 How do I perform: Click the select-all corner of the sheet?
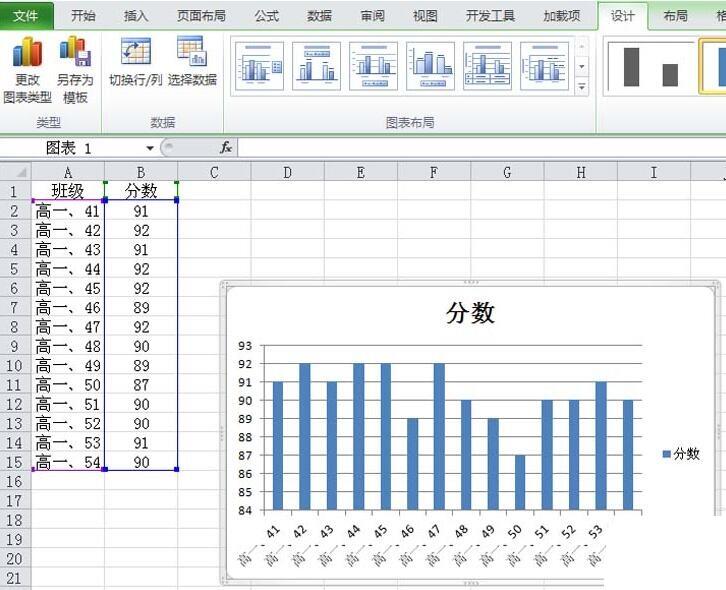[x=16, y=172]
